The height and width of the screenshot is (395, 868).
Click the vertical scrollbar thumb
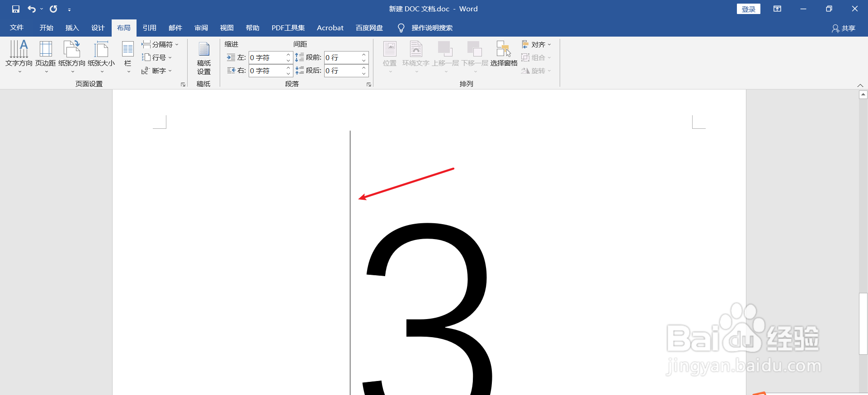point(863,324)
